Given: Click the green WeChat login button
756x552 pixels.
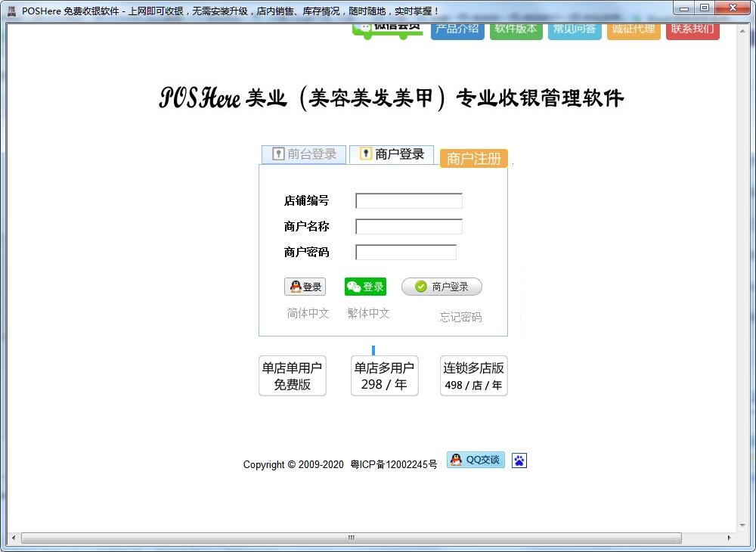Looking at the screenshot, I should [365, 287].
